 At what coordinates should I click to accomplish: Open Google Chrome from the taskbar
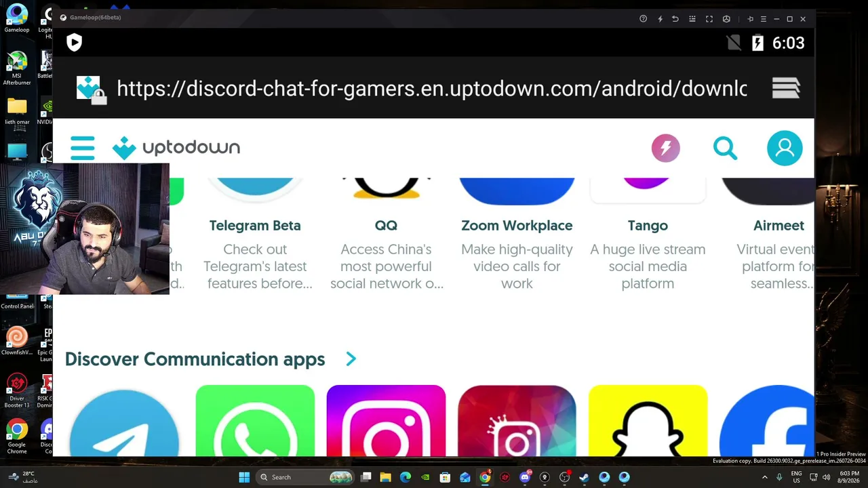click(x=485, y=477)
